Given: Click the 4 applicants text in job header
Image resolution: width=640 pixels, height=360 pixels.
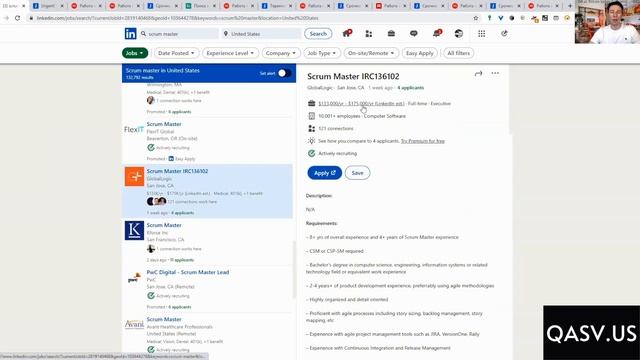Looking at the screenshot, I should [x=411, y=88].
